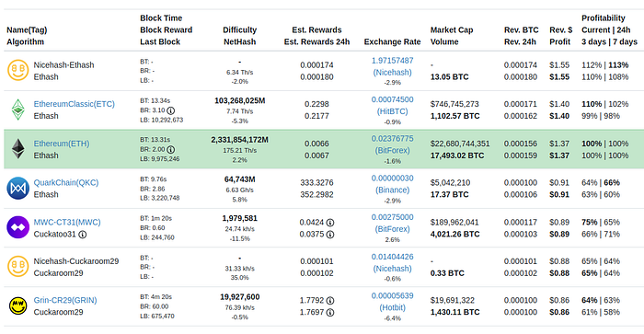
Task: Click the Exchange Rate column header
Action: point(392,41)
